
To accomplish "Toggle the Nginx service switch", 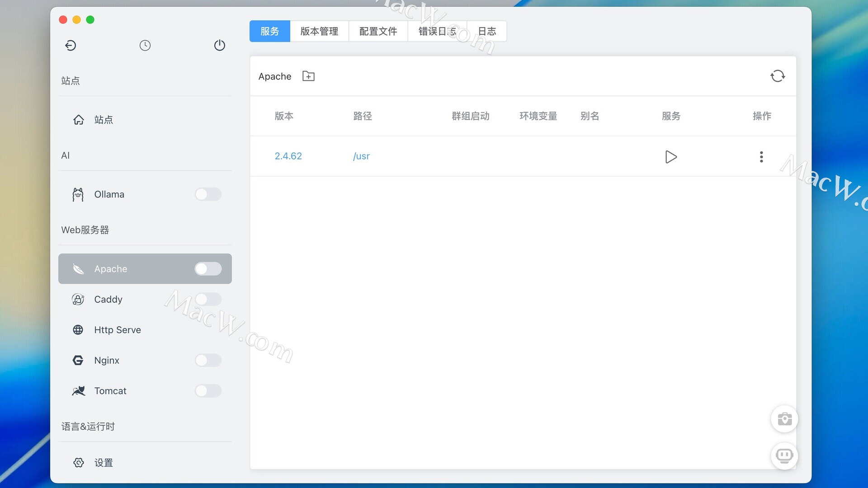I will point(208,360).
